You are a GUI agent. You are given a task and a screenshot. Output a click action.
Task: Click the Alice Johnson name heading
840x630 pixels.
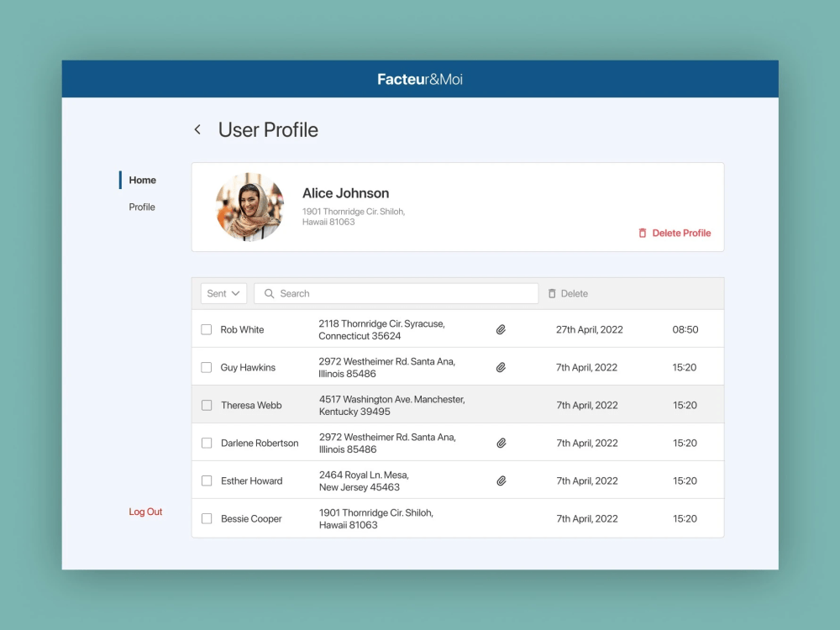pyautogui.click(x=345, y=193)
